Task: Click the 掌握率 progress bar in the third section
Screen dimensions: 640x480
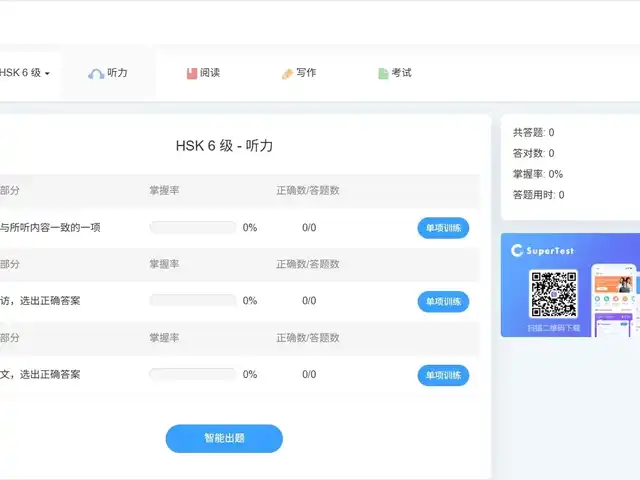Action: tap(192, 375)
